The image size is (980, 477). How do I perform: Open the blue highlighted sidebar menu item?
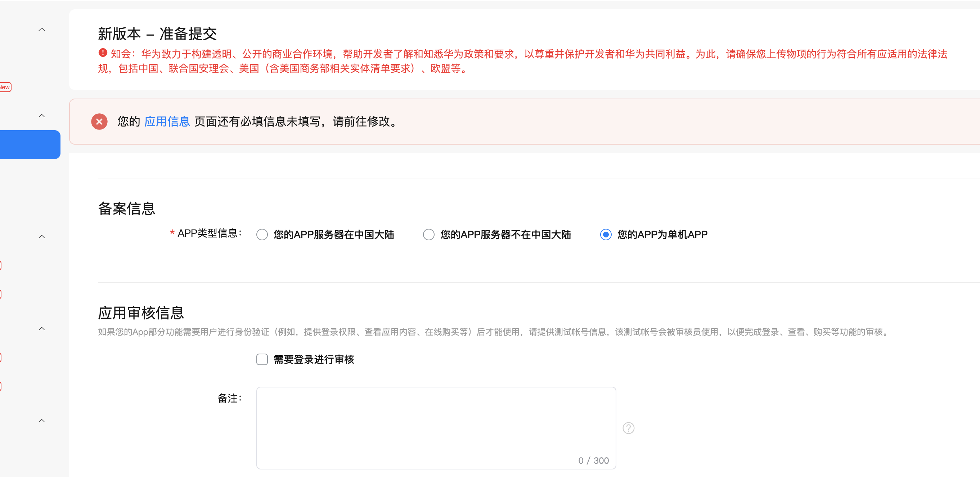click(x=30, y=144)
